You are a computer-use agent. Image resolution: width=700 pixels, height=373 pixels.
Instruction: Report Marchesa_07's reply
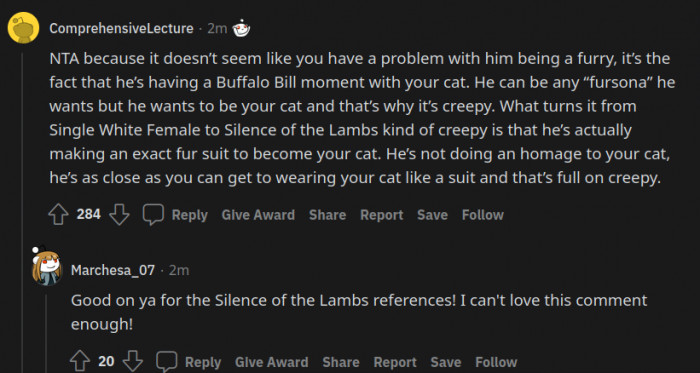(x=395, y=362)
